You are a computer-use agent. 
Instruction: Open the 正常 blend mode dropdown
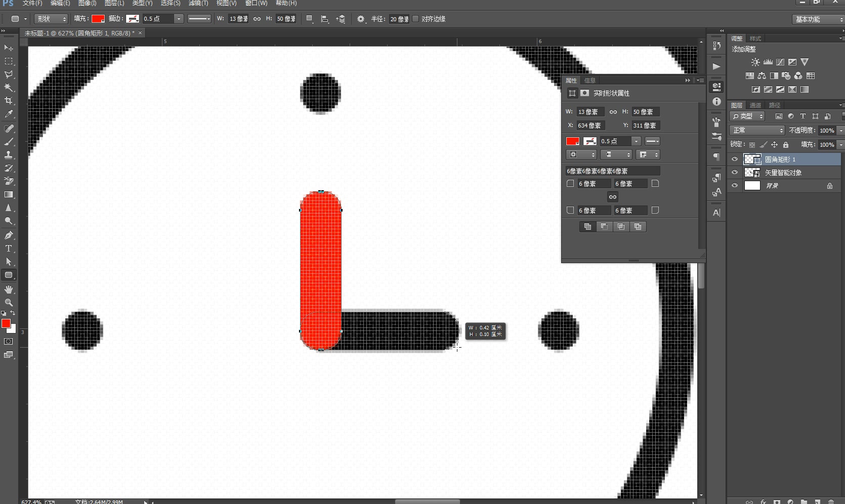pos(757,131)
